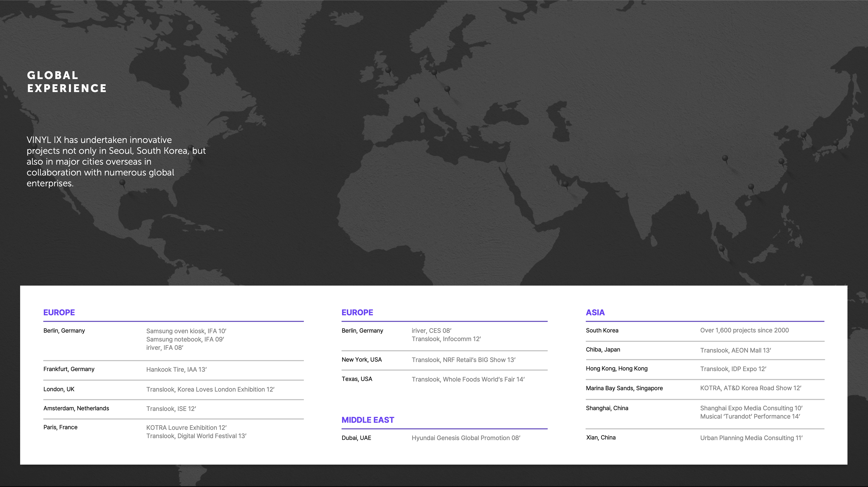Viewport: 868px width, 487px height.
Task: Click Hankook Tire, IAA 13' entry
Action: (176, 370)
